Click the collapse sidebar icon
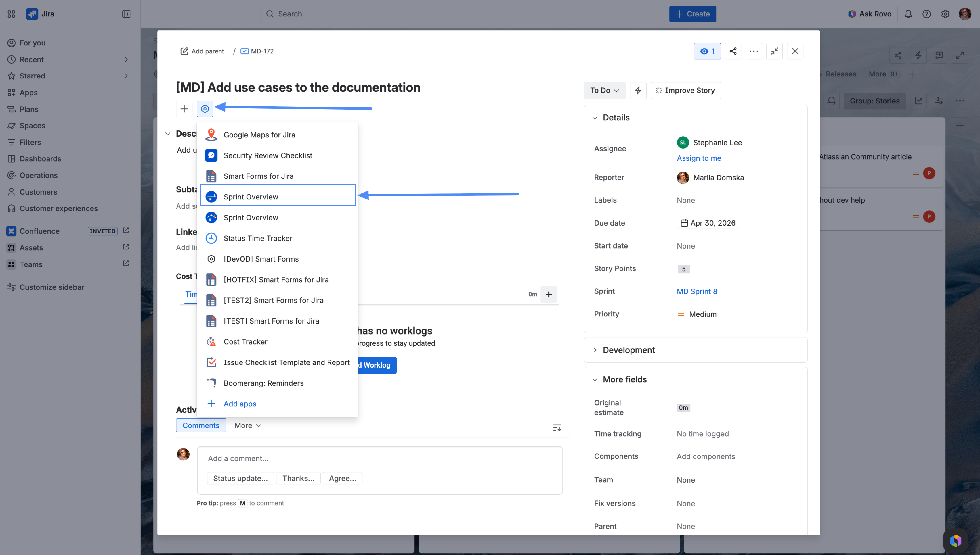Image resolution: width=980 pixels, height=555 pixels. (126, 14)
